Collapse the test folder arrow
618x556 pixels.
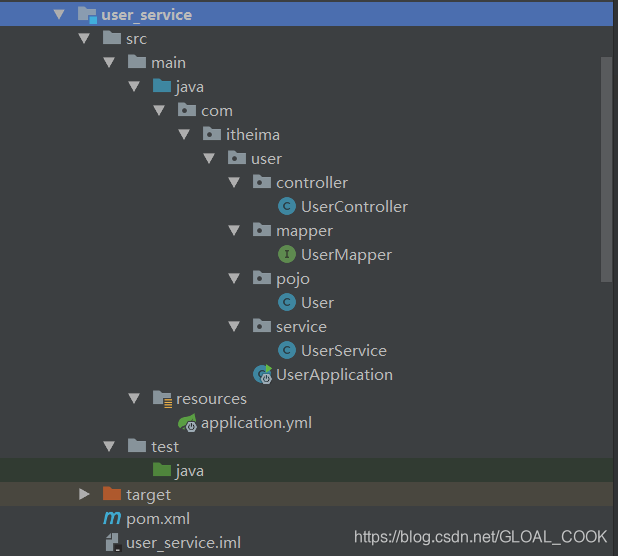pos(109,446)
